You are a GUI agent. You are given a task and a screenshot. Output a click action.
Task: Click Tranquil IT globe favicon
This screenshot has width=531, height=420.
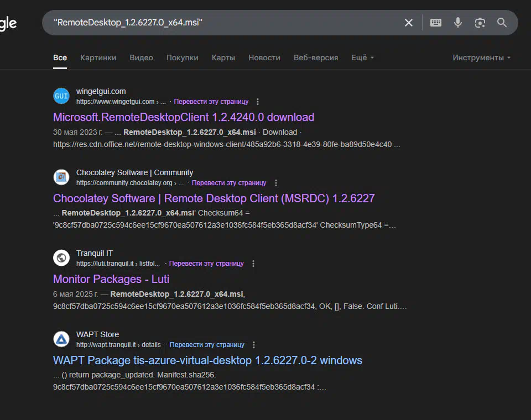[61, 258]
